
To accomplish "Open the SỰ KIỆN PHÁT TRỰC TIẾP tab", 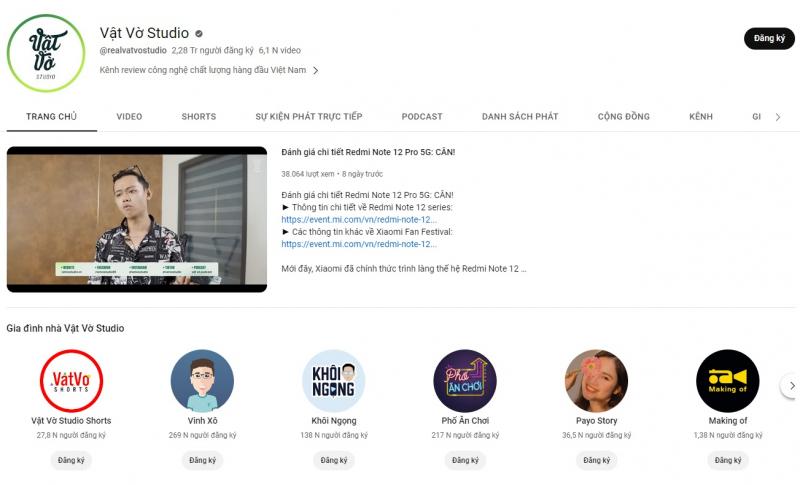I will (309, 117).
